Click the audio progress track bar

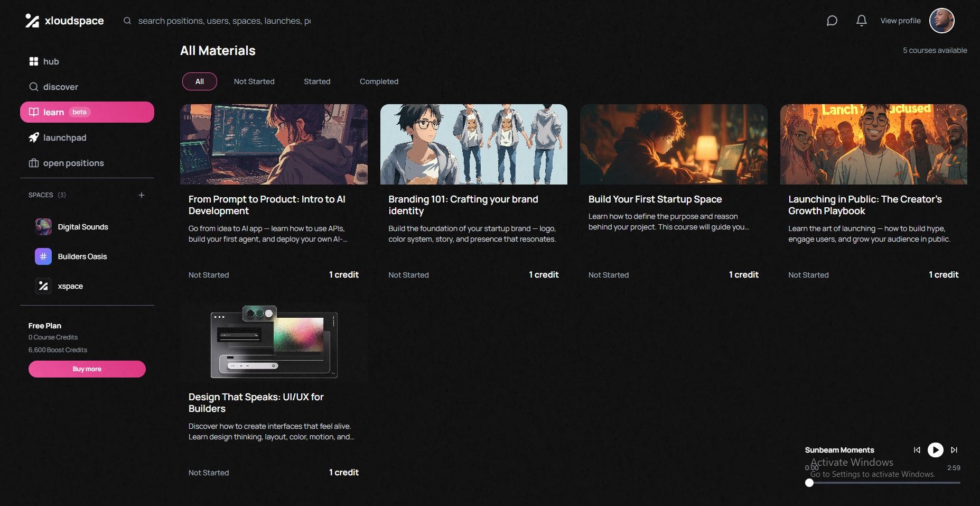click(883, 483)
